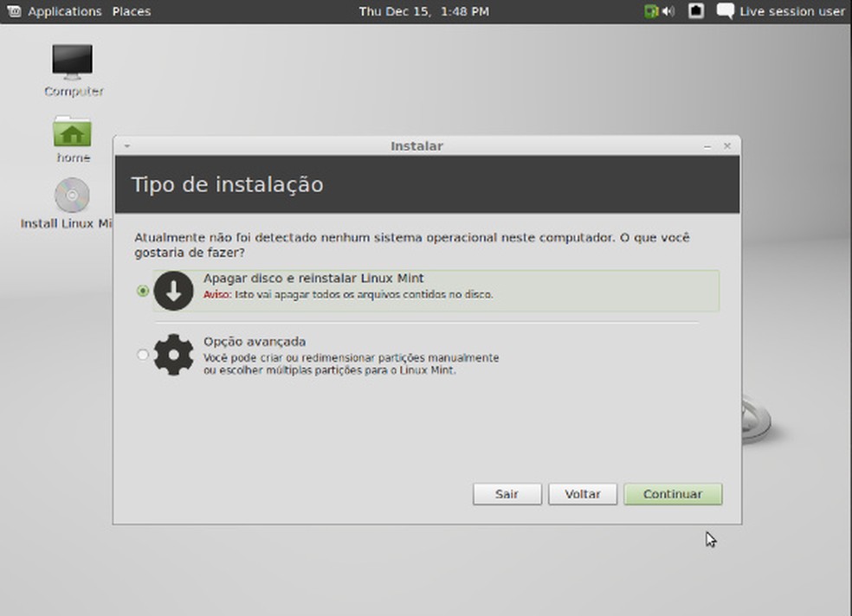852x616 pixels.
Task: Open the Applications menu
Action: [x=65, y=11]
